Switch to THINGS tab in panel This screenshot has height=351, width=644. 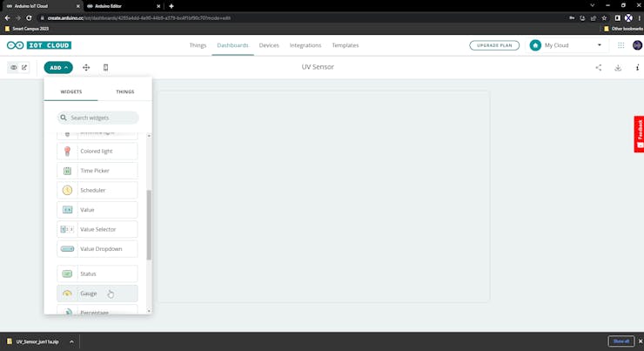point(124,91)
